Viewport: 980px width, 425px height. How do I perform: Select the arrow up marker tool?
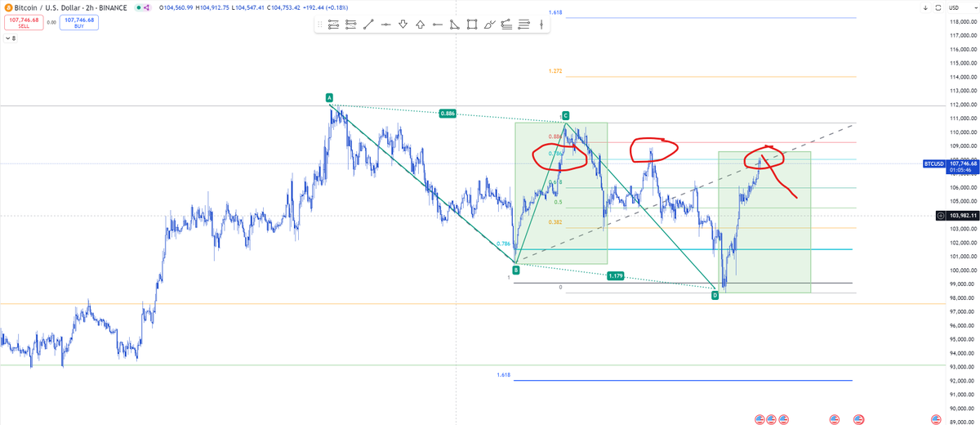click(420, 25)
